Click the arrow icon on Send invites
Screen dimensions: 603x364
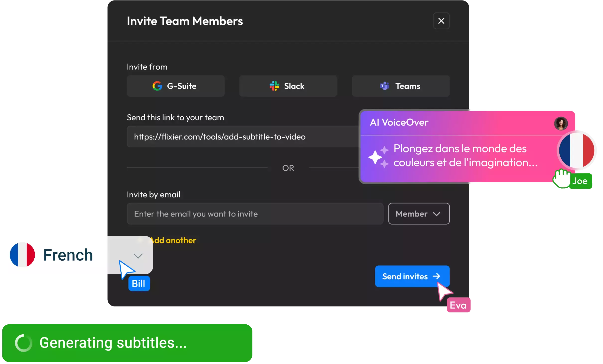point(436,276)
